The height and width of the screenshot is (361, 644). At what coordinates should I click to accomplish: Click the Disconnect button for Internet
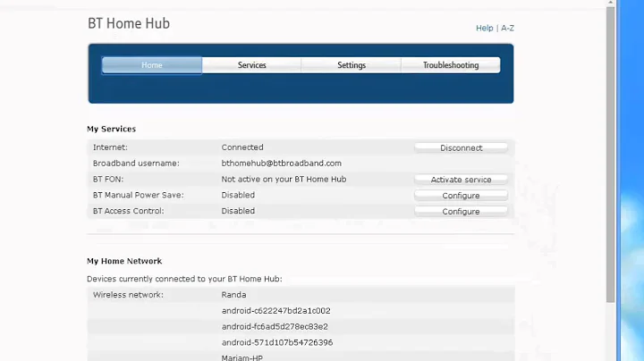(x=462, y=147)
